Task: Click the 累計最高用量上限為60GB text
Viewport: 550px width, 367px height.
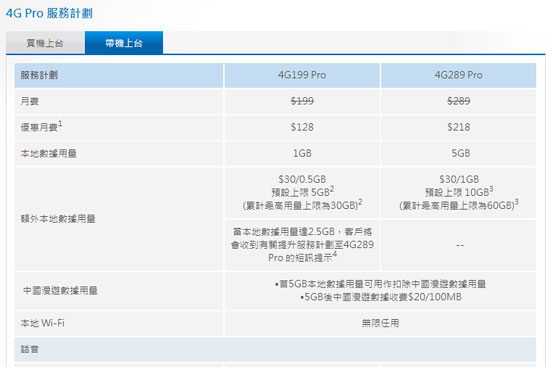Action: click(459, 205)
